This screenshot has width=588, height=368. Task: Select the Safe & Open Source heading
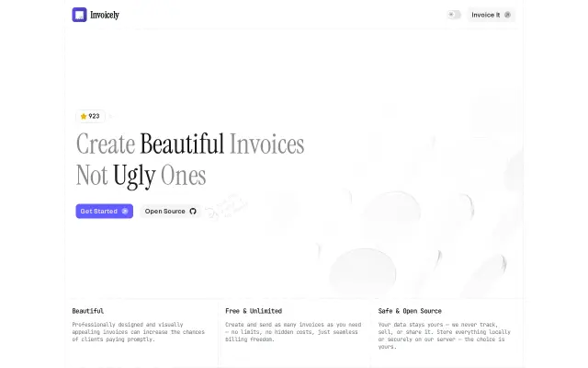point(410,311)
